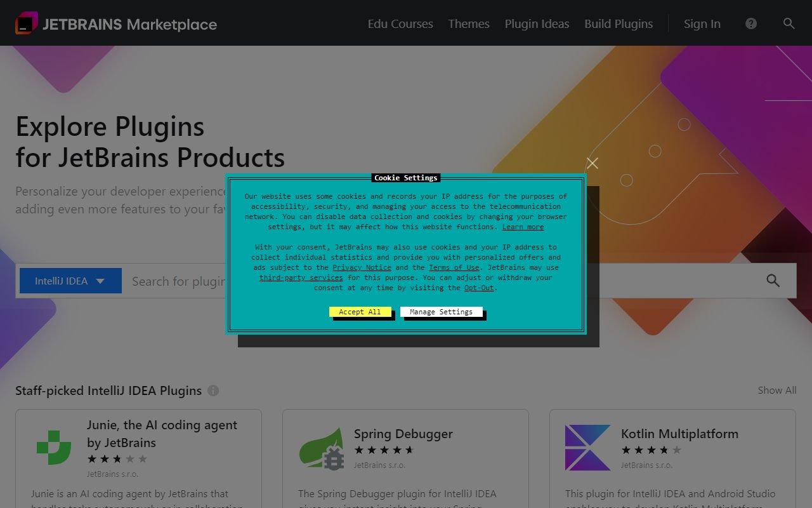The height and width of the screenshot is (508, 812).
Task: Open the Plugin Ideas page
Action: (537, 23)
